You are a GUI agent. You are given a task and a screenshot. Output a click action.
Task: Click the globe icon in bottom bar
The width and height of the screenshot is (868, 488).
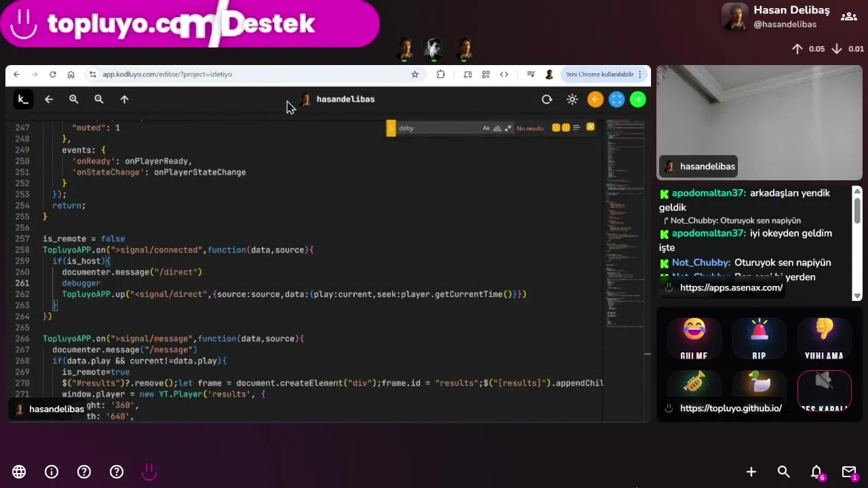pos(19,472)
